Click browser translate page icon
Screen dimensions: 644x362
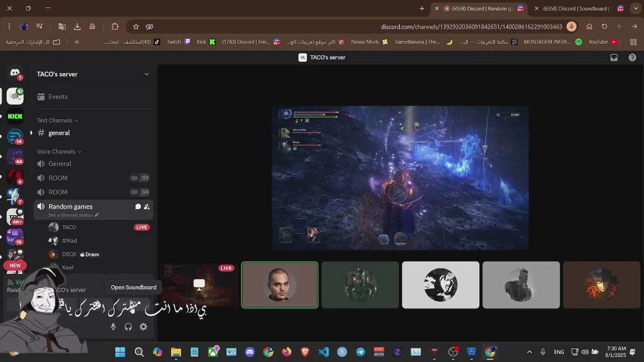pos(62,27)
